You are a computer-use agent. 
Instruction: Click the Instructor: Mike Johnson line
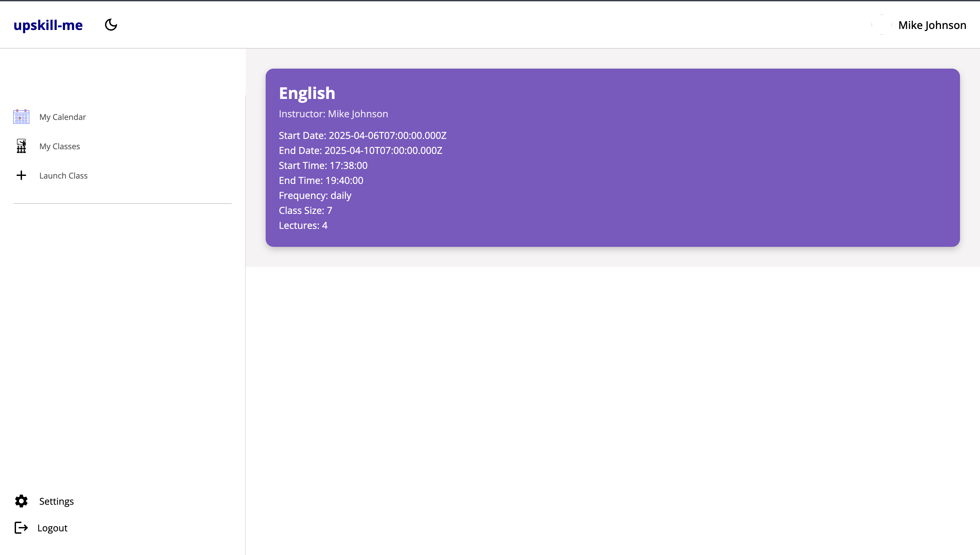tap(333, 114)
